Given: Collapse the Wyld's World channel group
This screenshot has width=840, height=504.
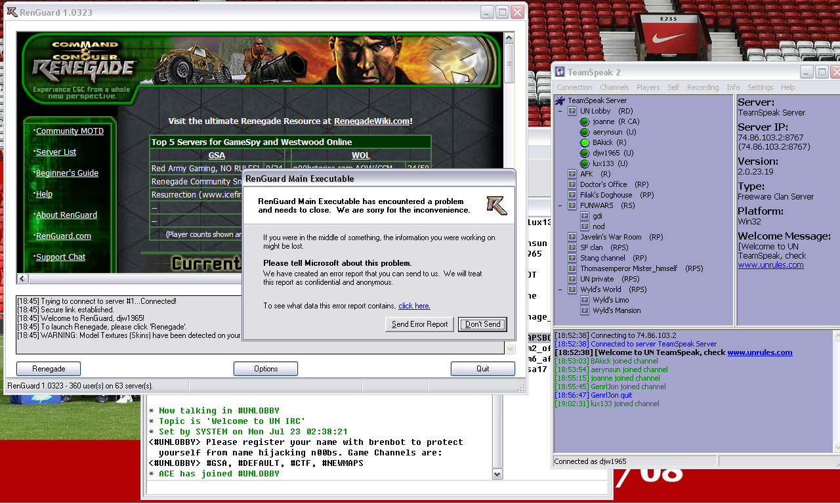Looking at the screenshot, I should coord(560,289).
